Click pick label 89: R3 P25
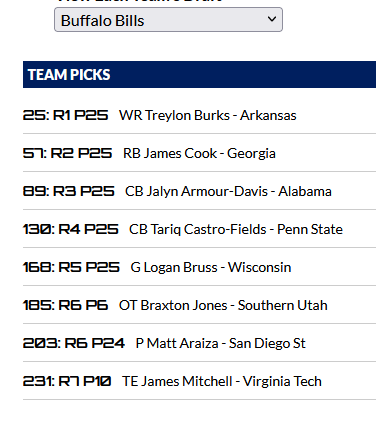 69,191
